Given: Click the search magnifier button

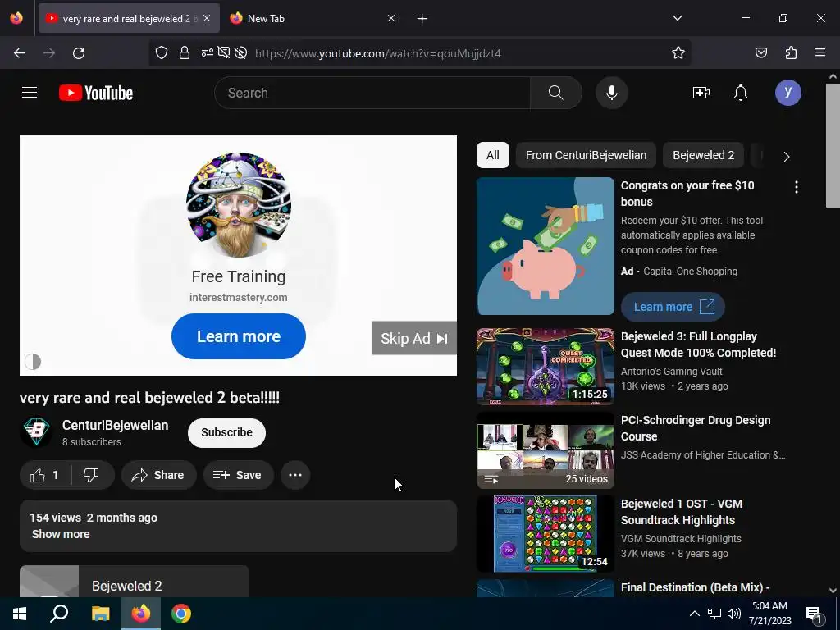Looking at the screenshot, I should pos(555,93).
